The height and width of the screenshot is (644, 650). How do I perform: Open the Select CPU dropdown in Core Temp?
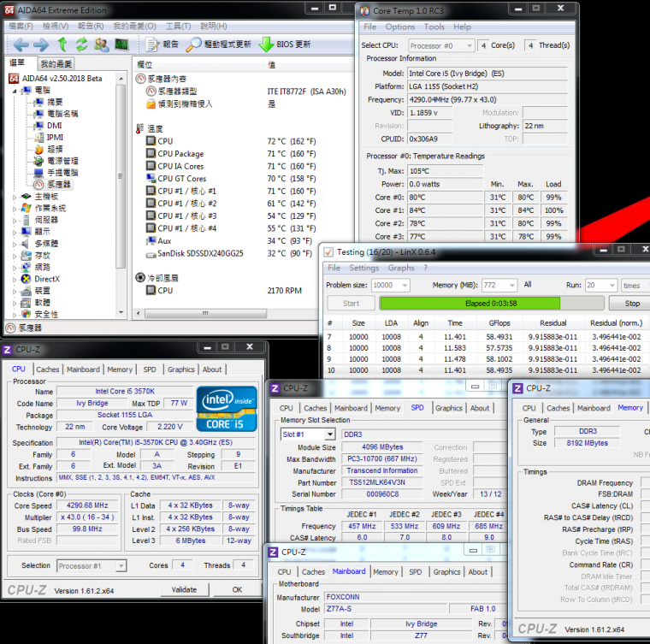(441, 45)
